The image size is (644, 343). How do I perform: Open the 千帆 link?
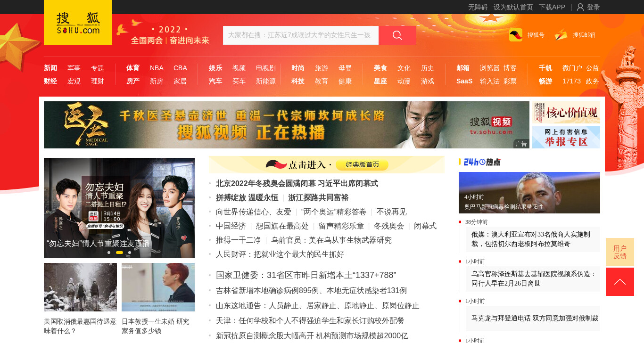click(545, 68)
